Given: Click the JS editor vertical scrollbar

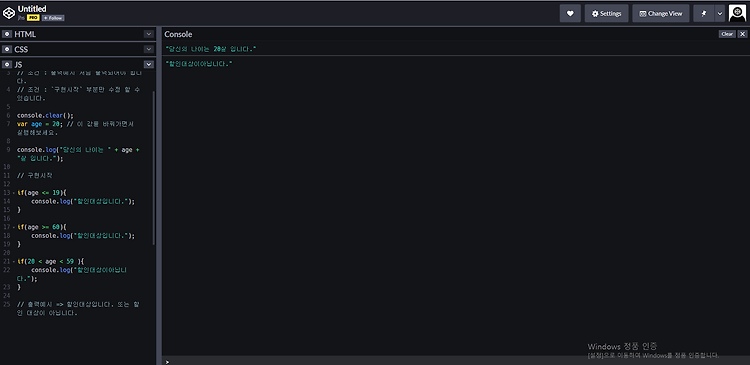Looking at the screenshot, I should click(154, 167).
